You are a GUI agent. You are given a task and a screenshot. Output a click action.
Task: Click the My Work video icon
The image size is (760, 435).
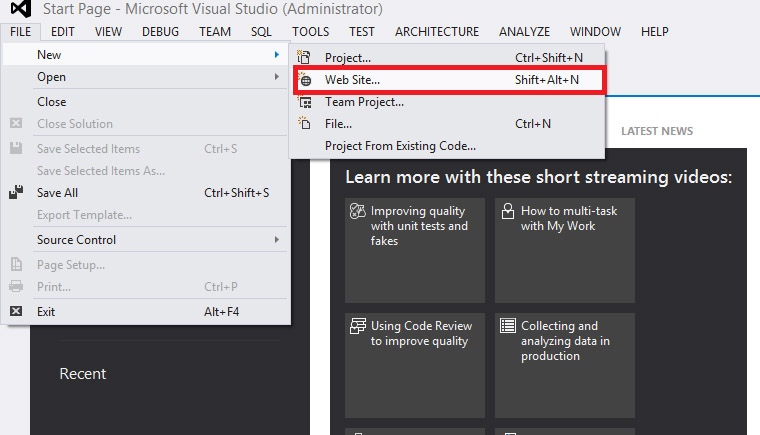507,211
